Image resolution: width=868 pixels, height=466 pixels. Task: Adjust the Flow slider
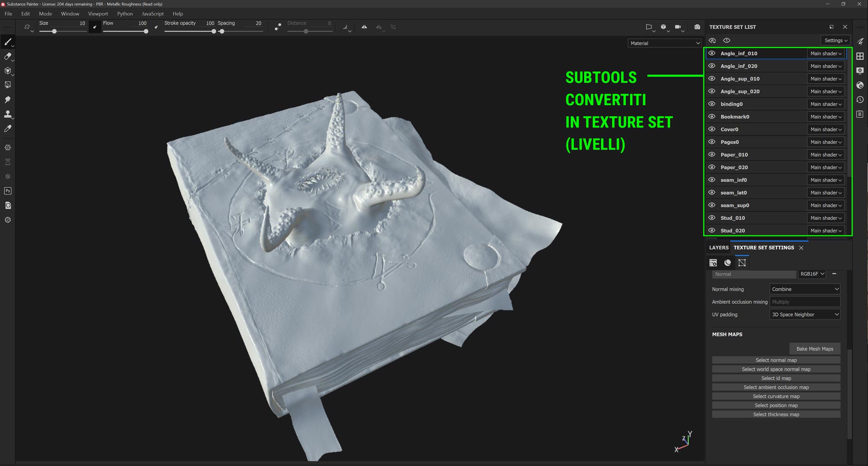coord(125,31)
